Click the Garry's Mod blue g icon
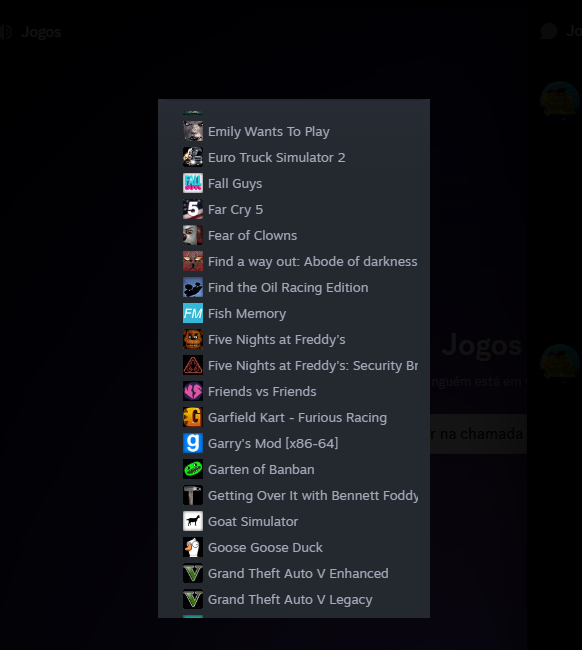The height and width of the screenshot is (650, 582). click(193, 443)
